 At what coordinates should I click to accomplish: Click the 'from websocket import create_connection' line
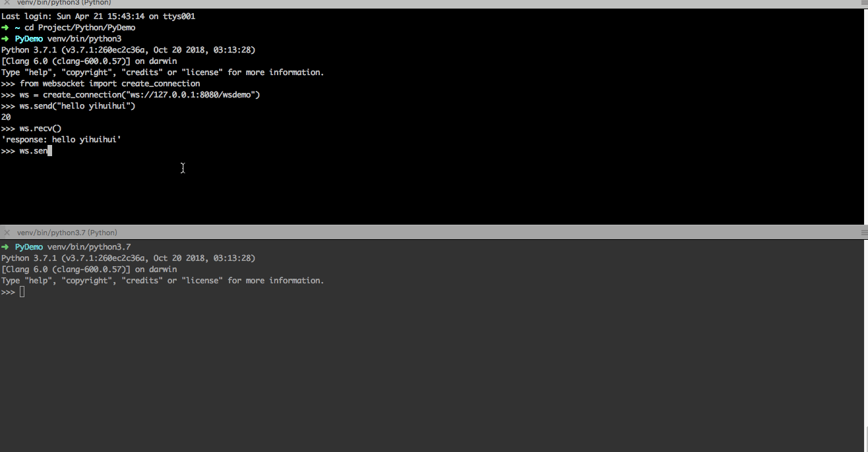[x=109, y=84]
